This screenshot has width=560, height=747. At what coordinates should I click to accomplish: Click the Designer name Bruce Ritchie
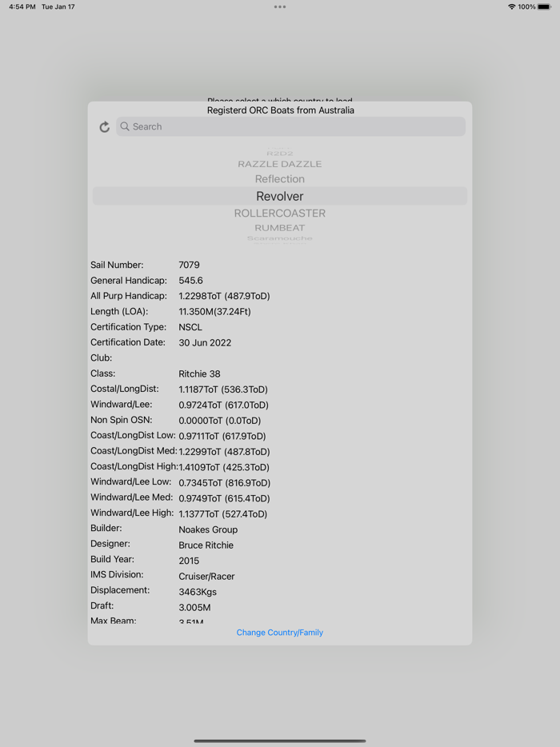tap(208, 545)
